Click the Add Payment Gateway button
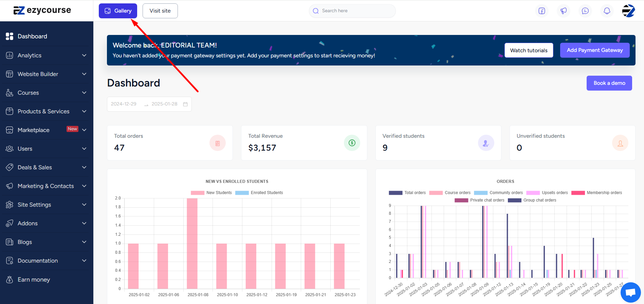Viewport: 644px width, 304px height. 595,50
